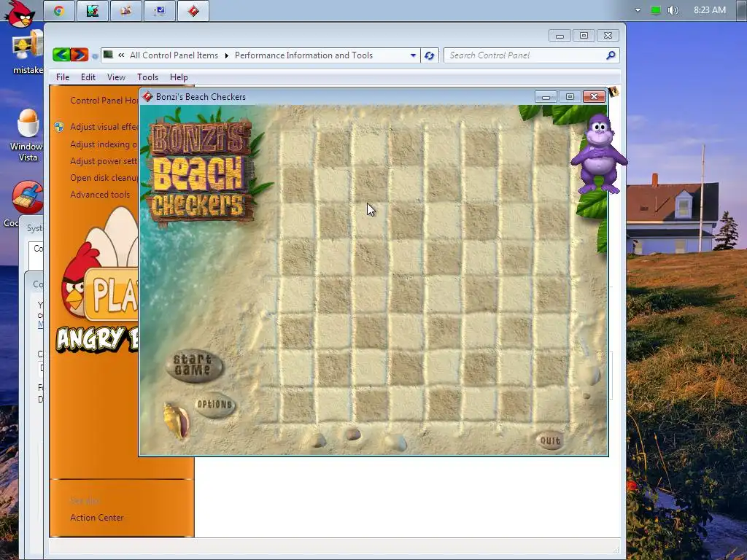Click Control Panel Home link
The image size is (747, 560).
pos(104,101)
